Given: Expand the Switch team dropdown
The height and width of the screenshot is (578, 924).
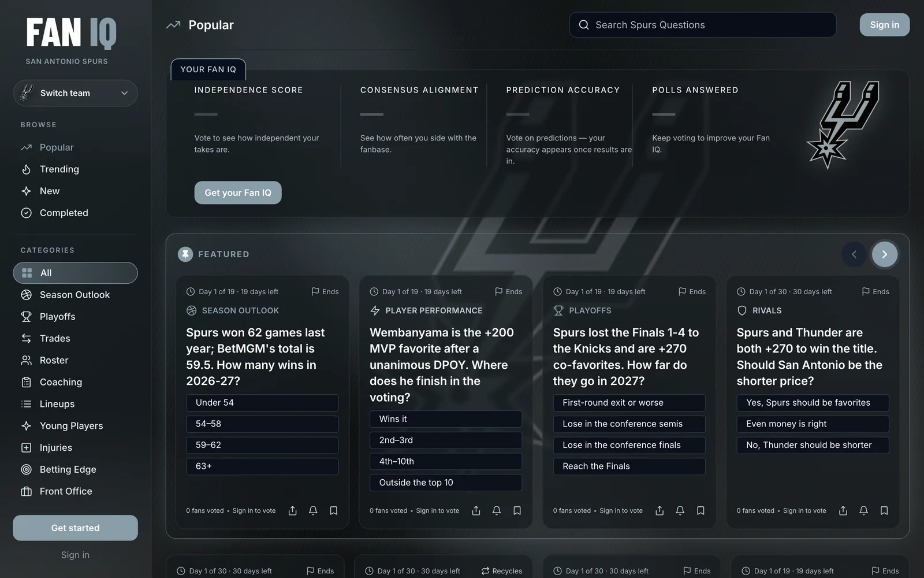Looking at the screenshot, I should (x=75, y=93).
